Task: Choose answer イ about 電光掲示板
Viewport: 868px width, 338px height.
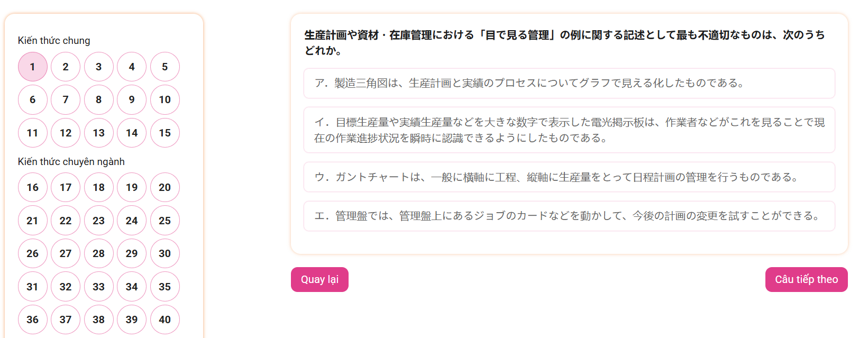Action: click(x=569, y=130)
